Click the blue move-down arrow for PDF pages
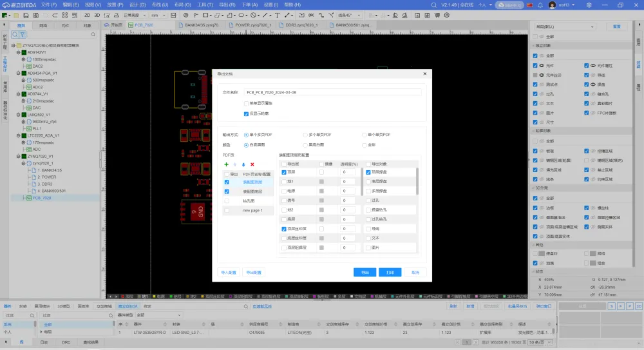 click(x=243, y=164)
